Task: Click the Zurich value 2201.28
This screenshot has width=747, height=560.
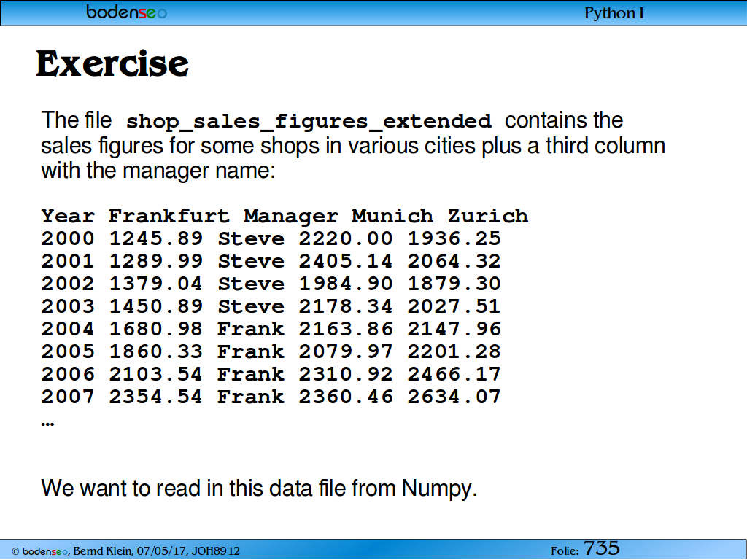Action: coord(454,351)
